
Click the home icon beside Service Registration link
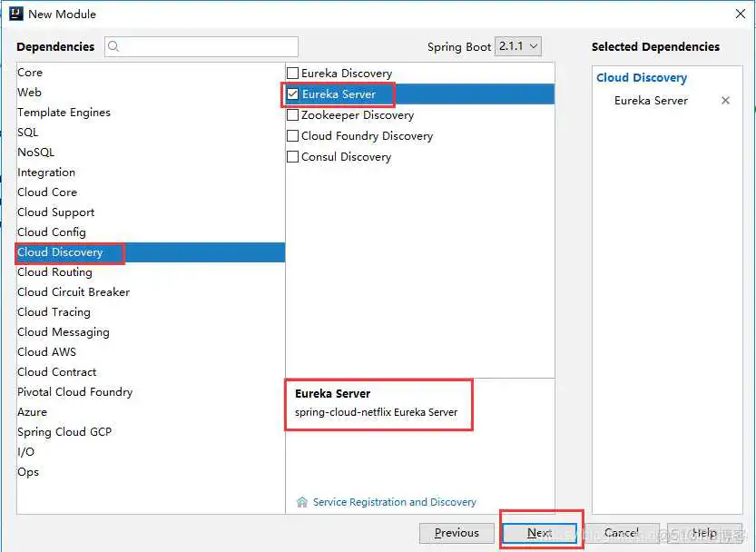coord(302,502)
